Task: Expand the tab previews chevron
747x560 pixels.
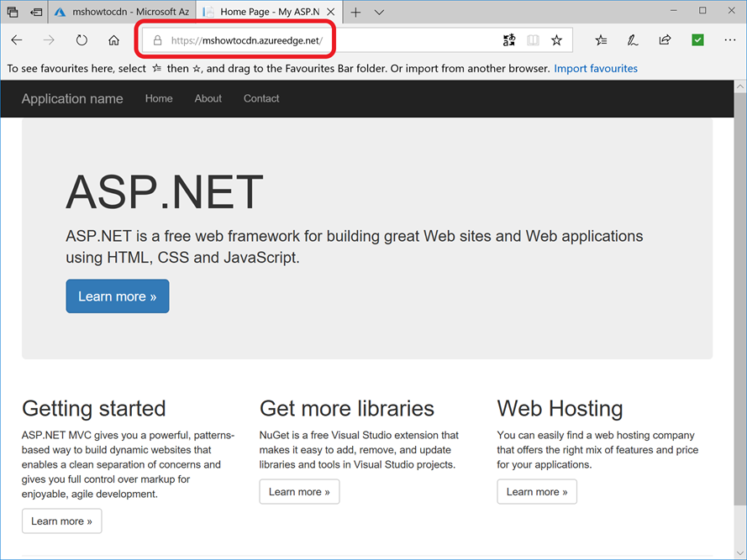Action: point(379,13)
